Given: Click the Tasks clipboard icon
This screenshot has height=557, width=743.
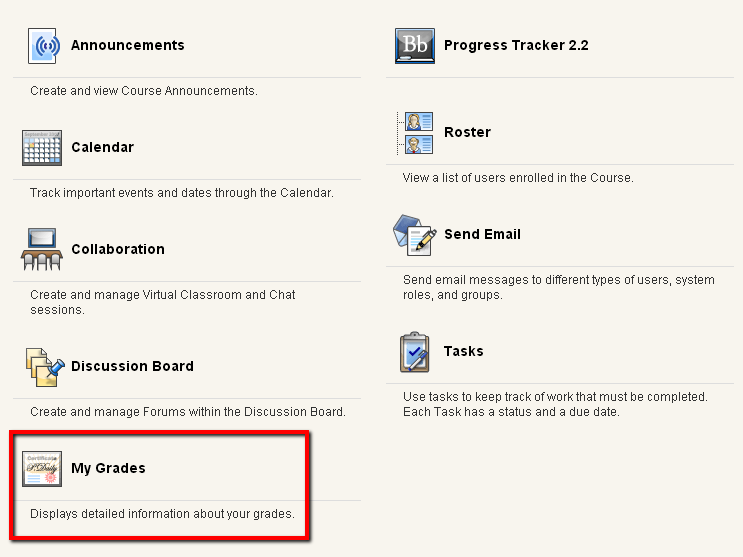Looking at the screenshot, I should (415, 352).
